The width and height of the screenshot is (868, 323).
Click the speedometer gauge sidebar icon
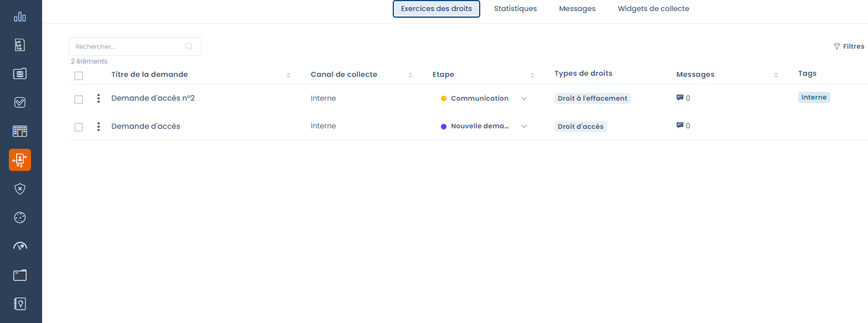click(20, 246)
